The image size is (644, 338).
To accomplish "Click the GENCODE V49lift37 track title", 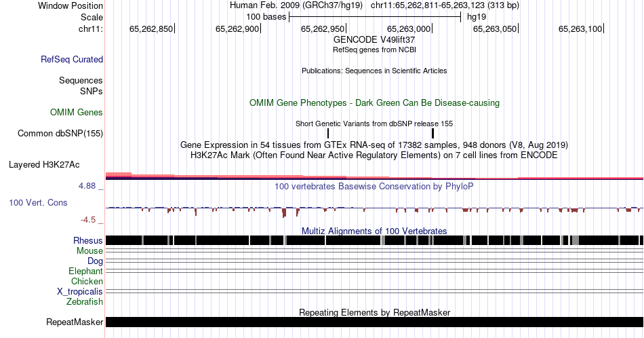I will 374,39.
